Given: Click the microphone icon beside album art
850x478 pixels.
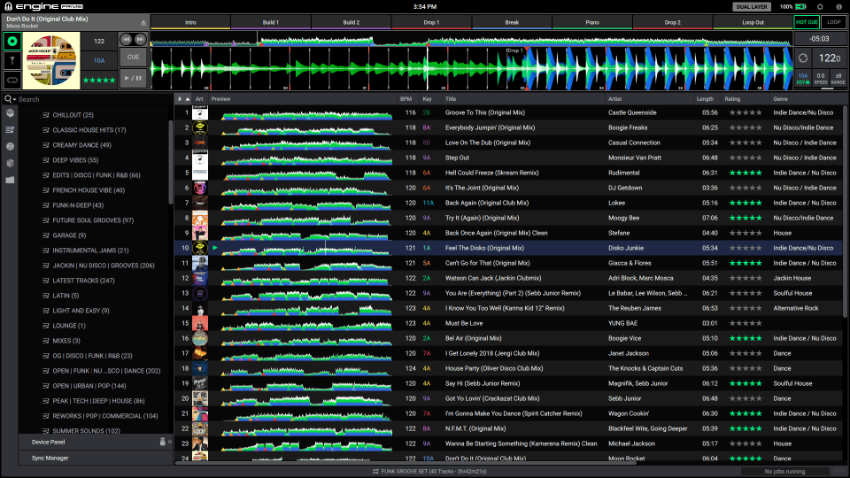Looking at the screenshot, I should pos(12,61).
